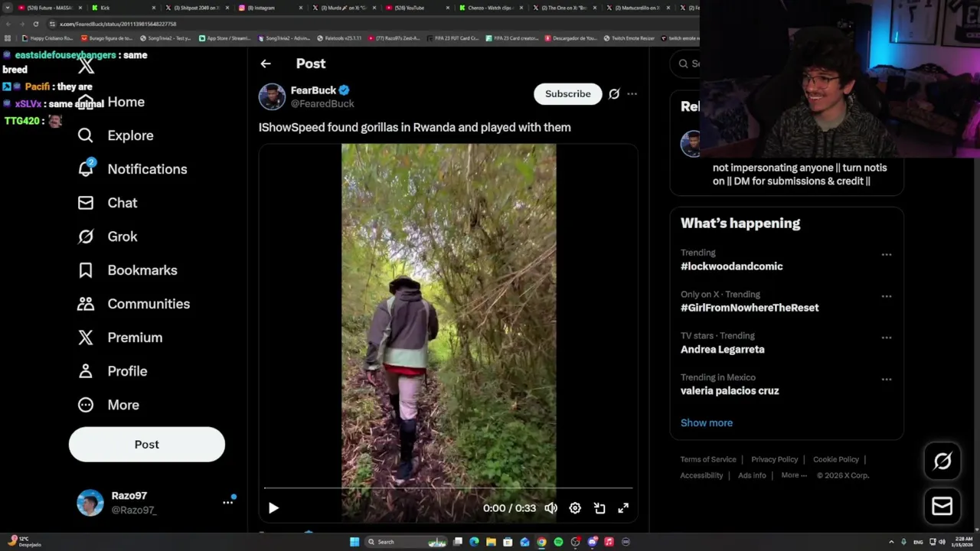Open Terms of Service link

[708, 459]
